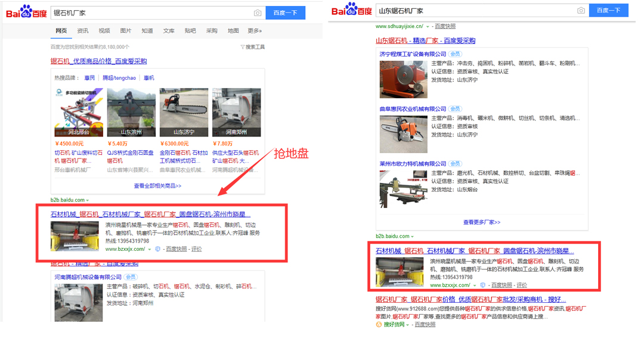The height and width of the screenshot is (342, 644).
Task: Open product image labeled 河南郑州
Action: [x=237, y=112]
